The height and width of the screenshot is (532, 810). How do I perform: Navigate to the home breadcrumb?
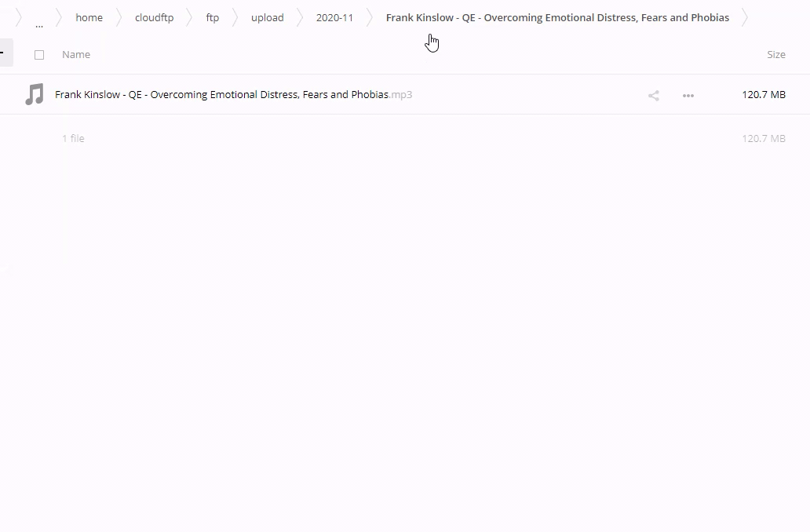click(89, 18)
